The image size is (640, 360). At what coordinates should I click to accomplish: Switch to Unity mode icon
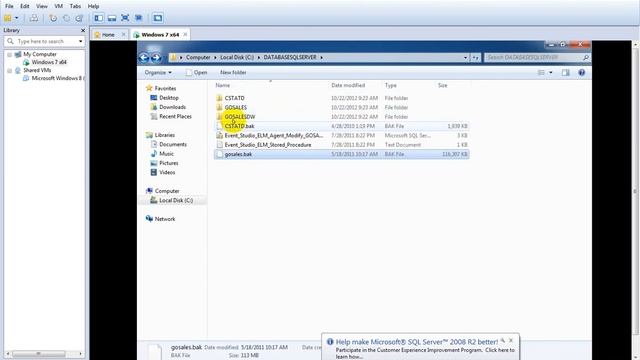click(138, 18)
